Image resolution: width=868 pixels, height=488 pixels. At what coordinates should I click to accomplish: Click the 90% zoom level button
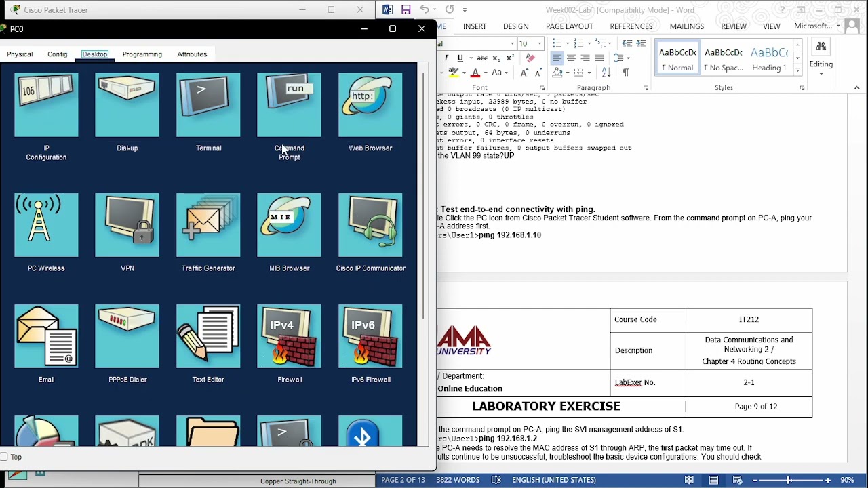[x=847, y=480]
